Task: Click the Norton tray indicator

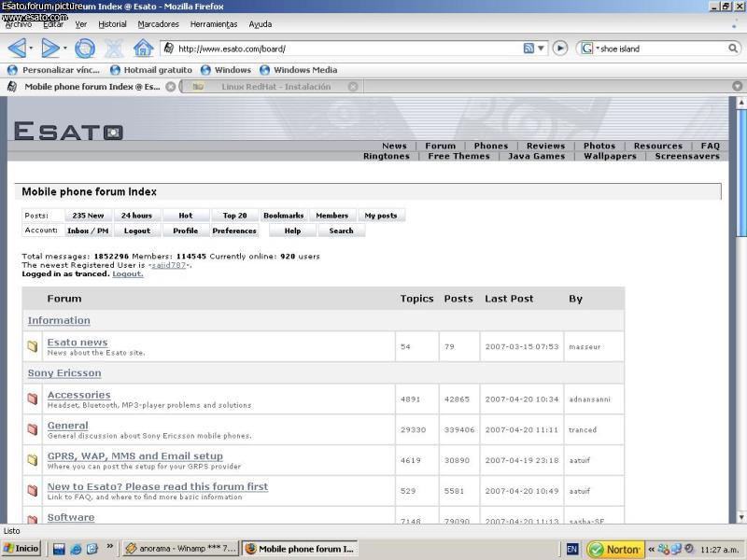Action: pos(615,549)
